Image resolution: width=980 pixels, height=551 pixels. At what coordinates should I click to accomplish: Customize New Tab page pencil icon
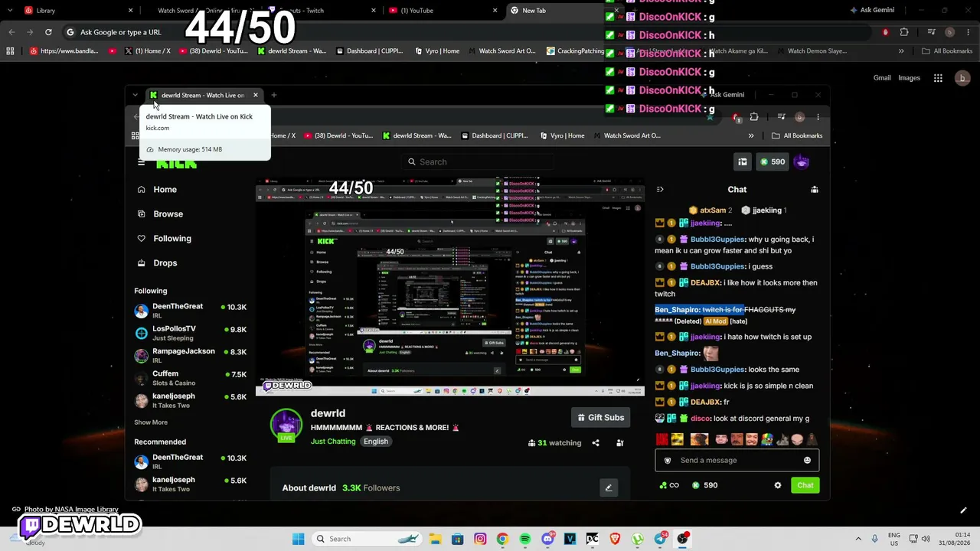pos(963,510)
